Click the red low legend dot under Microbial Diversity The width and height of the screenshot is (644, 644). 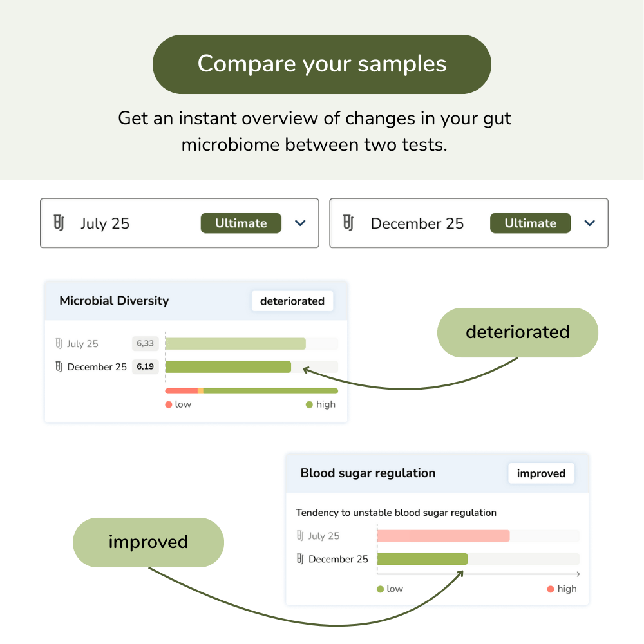coord(169,404)
